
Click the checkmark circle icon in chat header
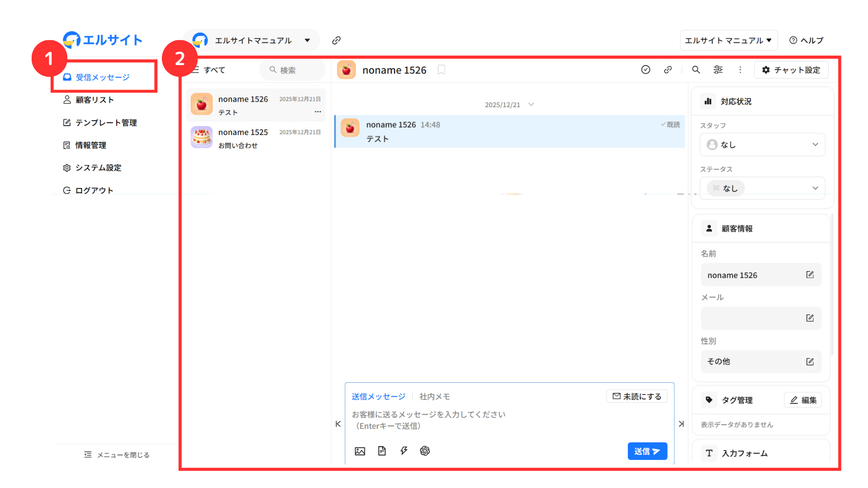(646, 70)
